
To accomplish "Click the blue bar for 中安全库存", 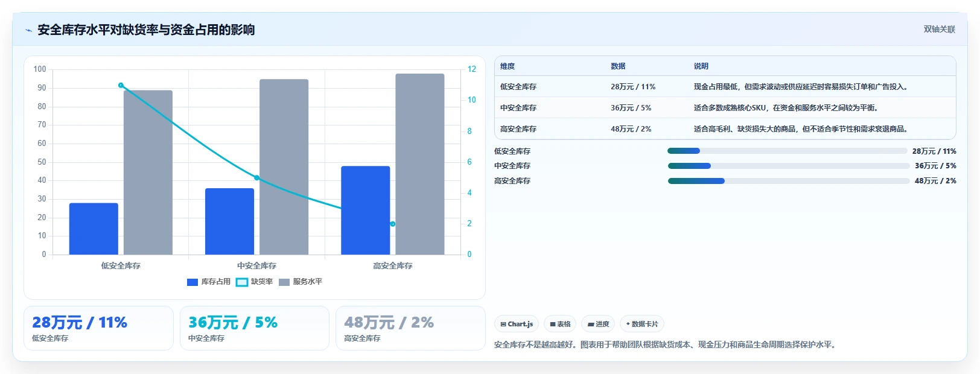I will pos(229,221).
